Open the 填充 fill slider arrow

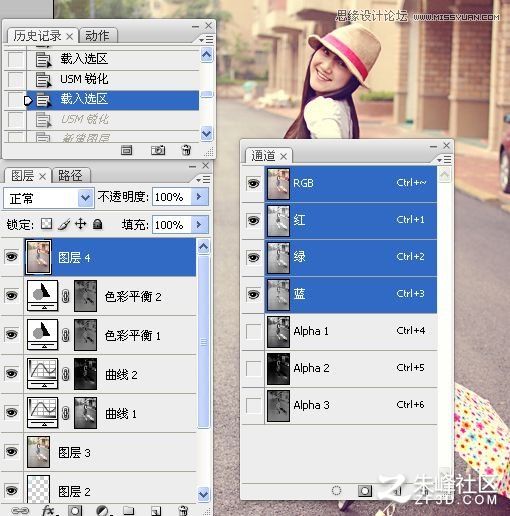[199, 224]
